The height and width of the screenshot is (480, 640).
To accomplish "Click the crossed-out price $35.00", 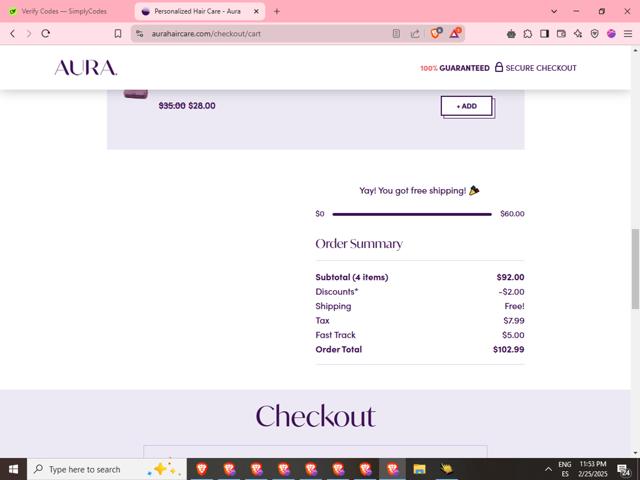I will [172, 106].
